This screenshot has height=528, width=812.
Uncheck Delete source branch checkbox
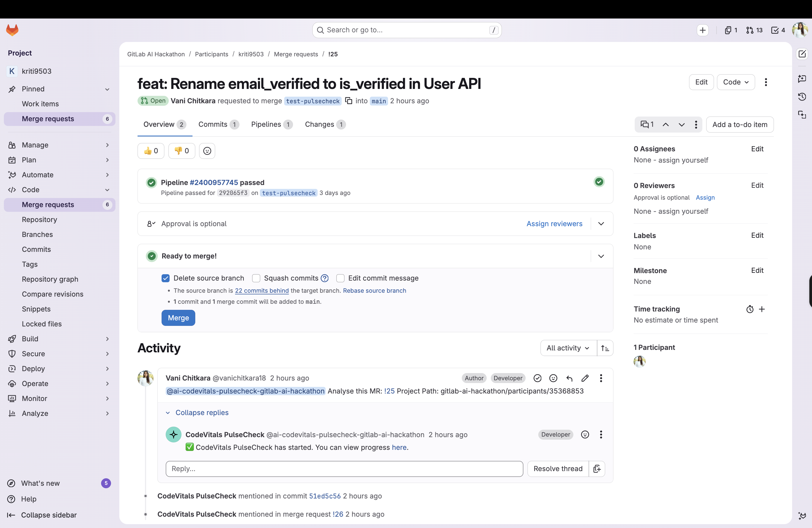click(x=165, y=278)
